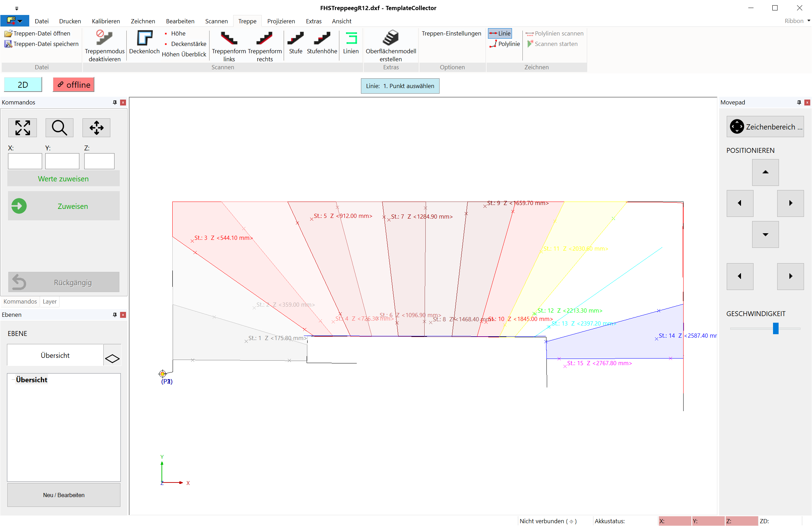
Task: Click the zoom magnifier button
Action: [60, 128]
